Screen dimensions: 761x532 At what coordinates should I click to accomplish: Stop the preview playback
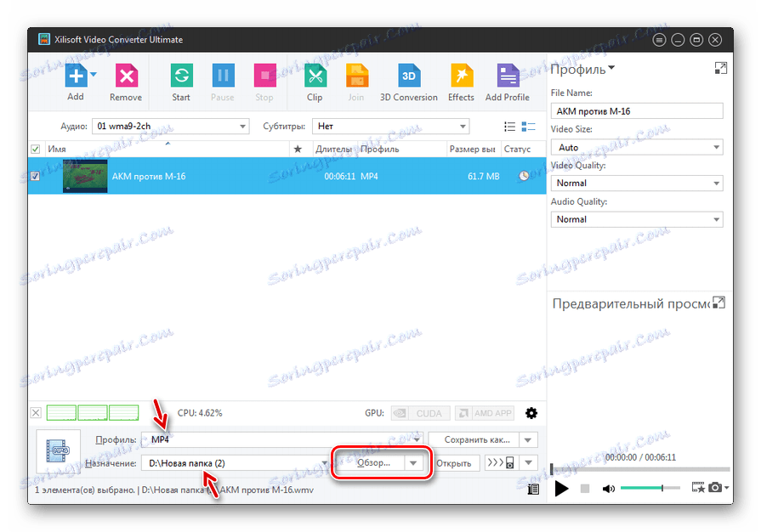pos(585,489)
